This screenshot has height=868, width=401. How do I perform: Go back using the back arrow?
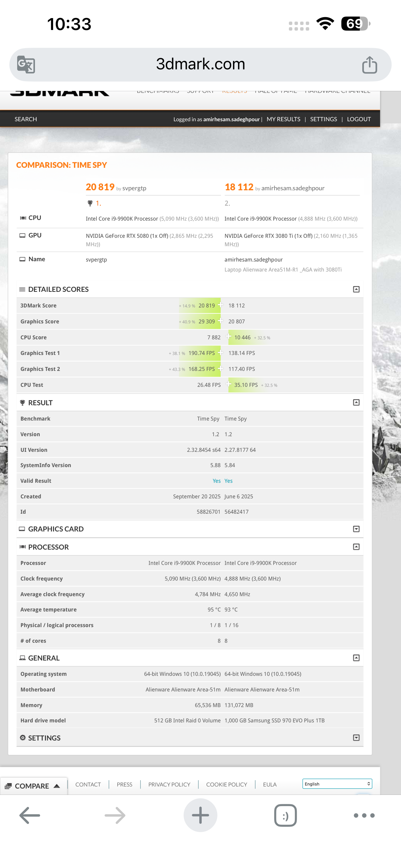pos(30,815)
